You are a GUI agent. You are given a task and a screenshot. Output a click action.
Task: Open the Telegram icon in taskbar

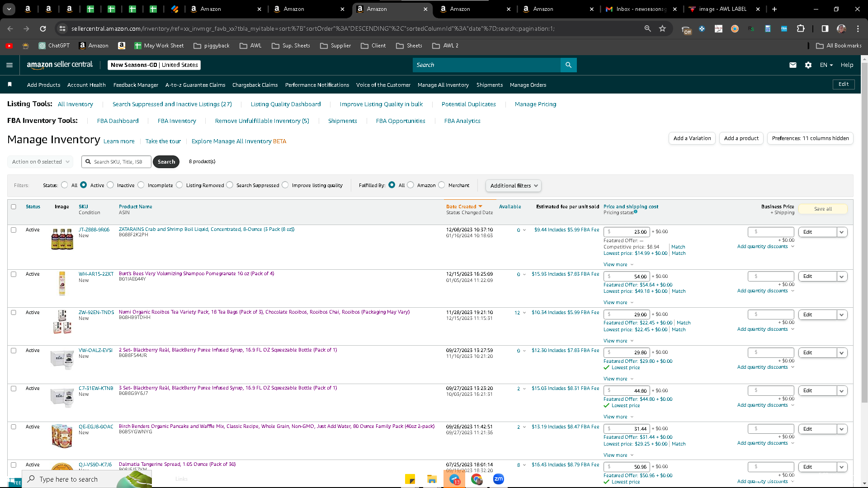tap(454, 479)
